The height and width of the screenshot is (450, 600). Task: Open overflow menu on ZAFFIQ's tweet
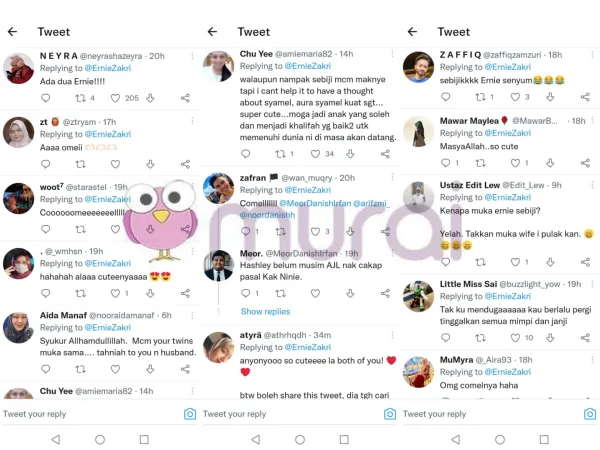[x=592, y=55]
